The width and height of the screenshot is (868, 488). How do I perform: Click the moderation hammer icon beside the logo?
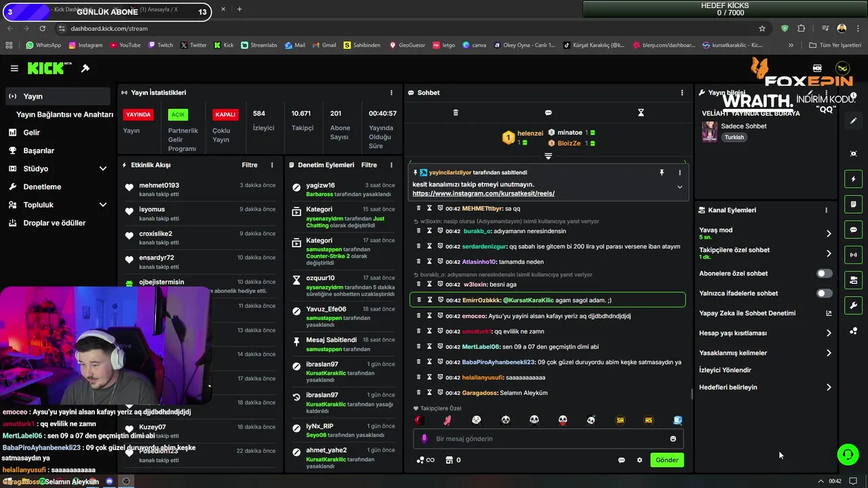(x=85, y=68)
